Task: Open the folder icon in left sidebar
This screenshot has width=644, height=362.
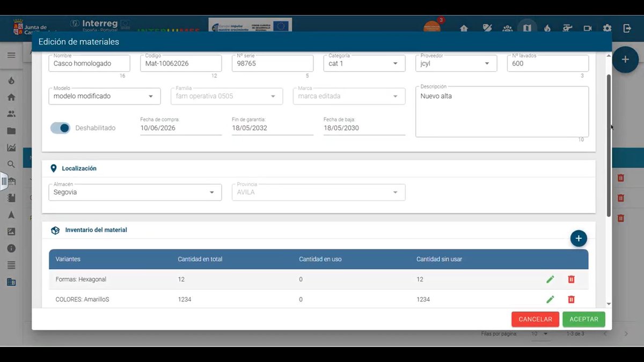Action: [11, 131]
